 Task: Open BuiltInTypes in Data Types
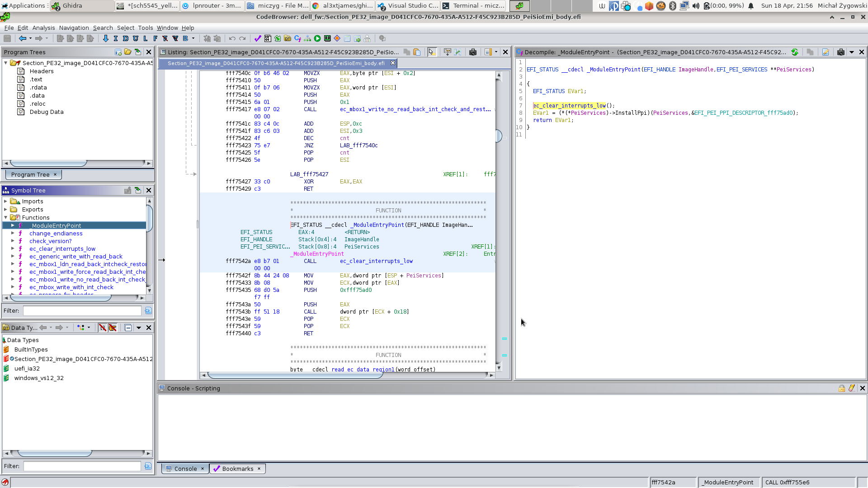pyautogui.click(x=31, y=349)
